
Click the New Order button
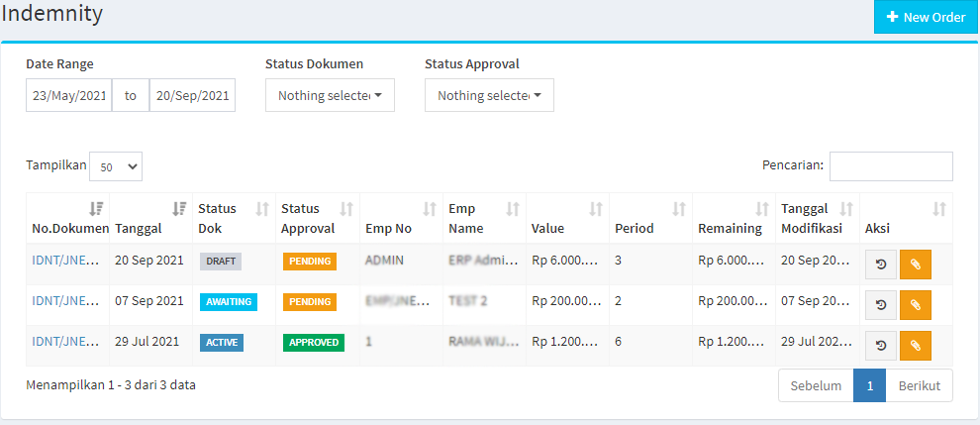[927, 17]
